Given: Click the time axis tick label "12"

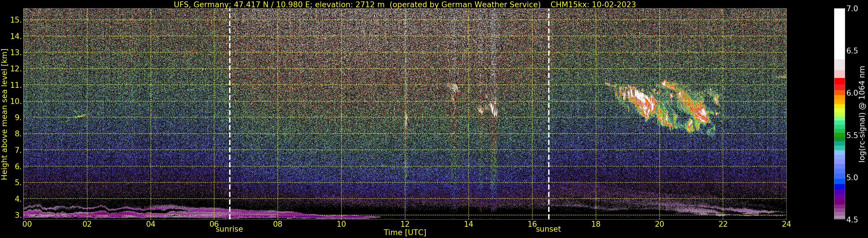Looking at the screenshot, I should coord(405,224).
